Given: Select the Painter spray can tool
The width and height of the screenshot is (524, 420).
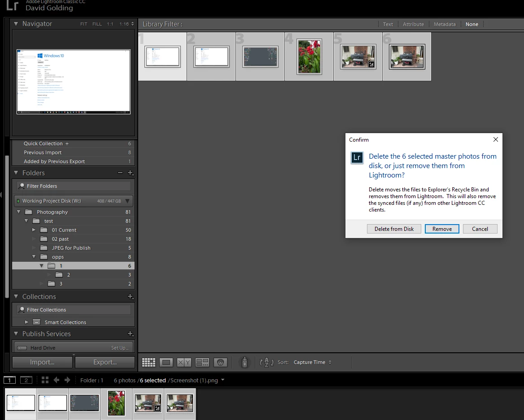Looking at the screenshot, I should tap(245, 362).
